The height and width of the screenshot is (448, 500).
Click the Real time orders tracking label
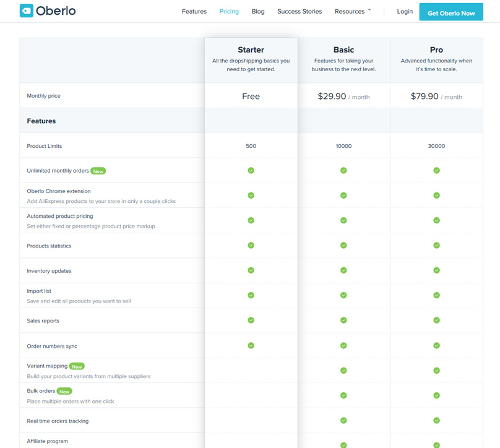(x=58, y=421)
